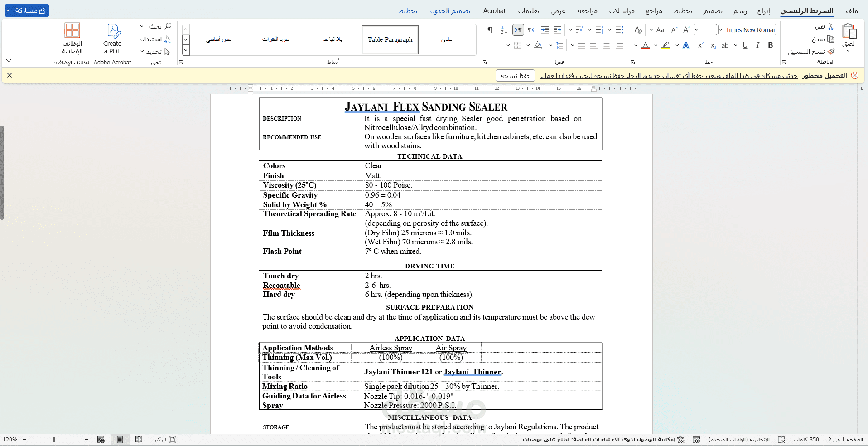Adjust the zoom slider in status bar

click(54, 440)
